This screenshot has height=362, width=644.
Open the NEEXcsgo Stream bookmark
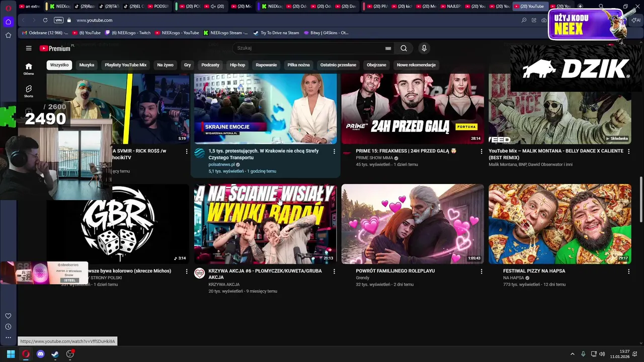225,33
